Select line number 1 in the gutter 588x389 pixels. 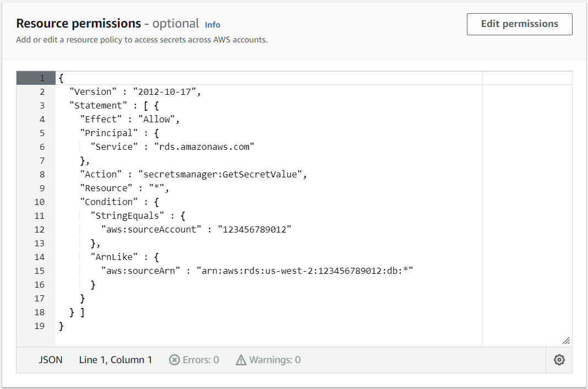(x=42, y=78)
